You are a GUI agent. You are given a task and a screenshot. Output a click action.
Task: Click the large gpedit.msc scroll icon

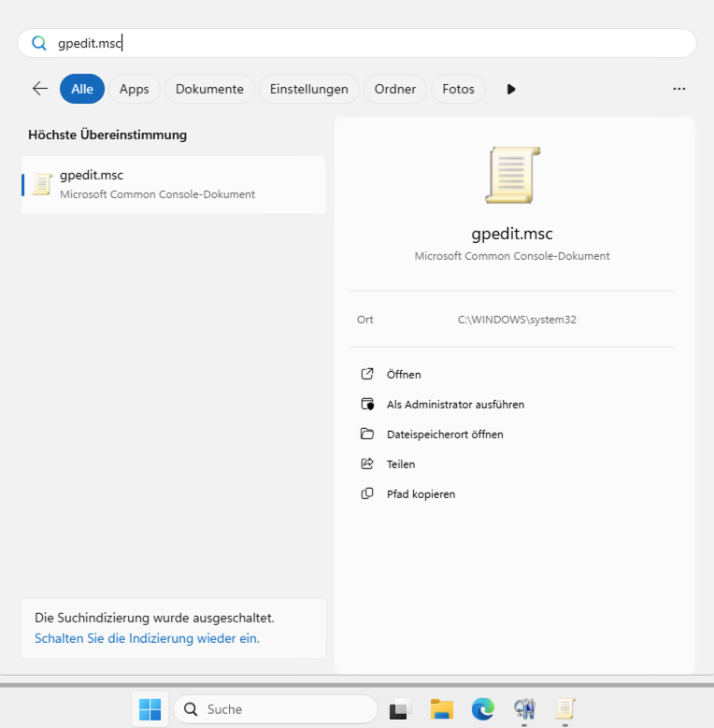coord(512,175)
